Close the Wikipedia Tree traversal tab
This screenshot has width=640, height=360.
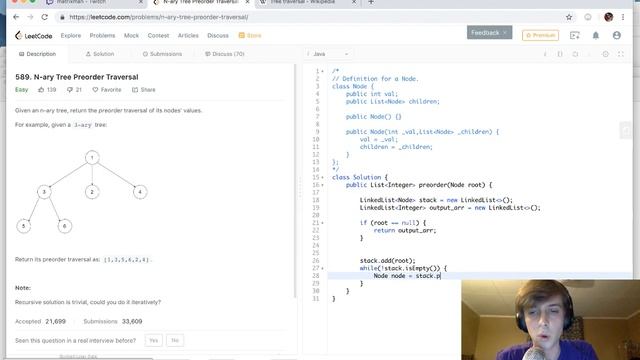tap(354, 2)
